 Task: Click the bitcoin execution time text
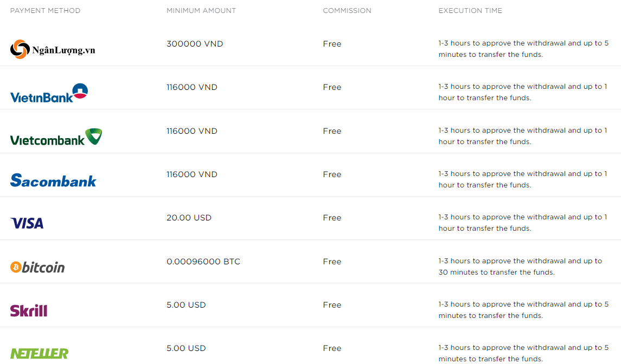point(520,266)
